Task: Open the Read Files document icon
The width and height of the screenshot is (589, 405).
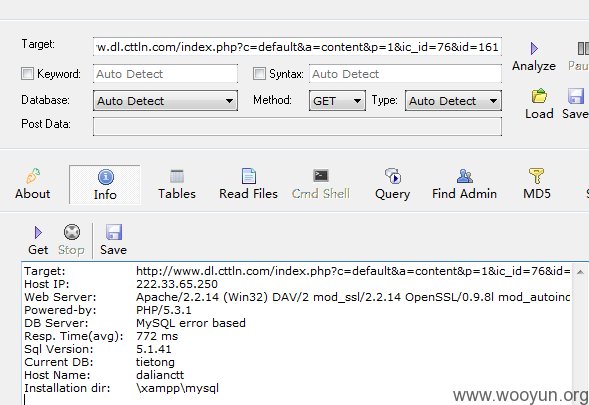Action: click(249, 176)
